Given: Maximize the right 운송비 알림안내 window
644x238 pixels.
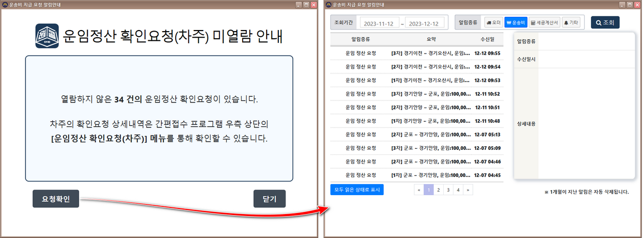Looking at the screenshot, I should 628,5.
